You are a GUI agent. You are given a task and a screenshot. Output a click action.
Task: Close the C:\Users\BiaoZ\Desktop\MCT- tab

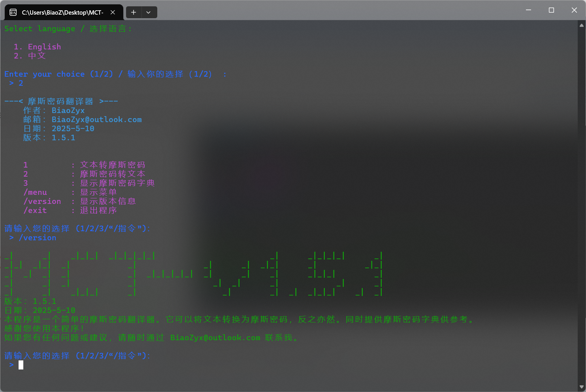(x=113, y=12)
